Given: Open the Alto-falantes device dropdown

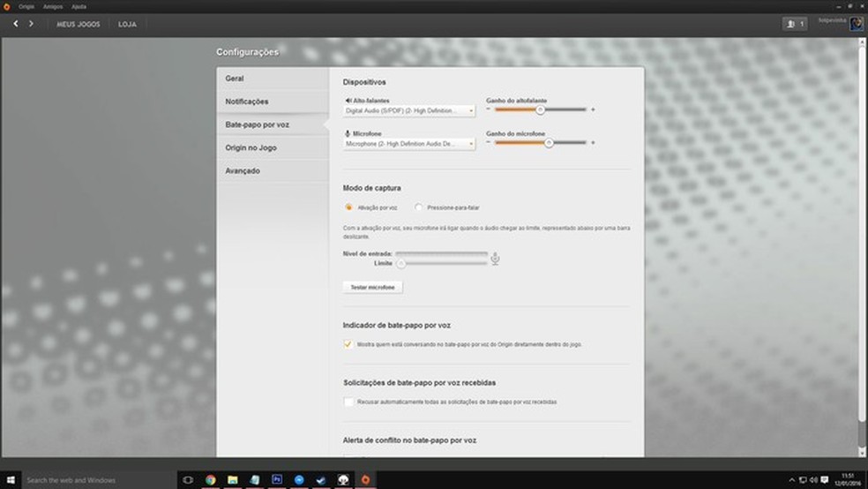Looking at the screenshot, I should click(408, 110).
